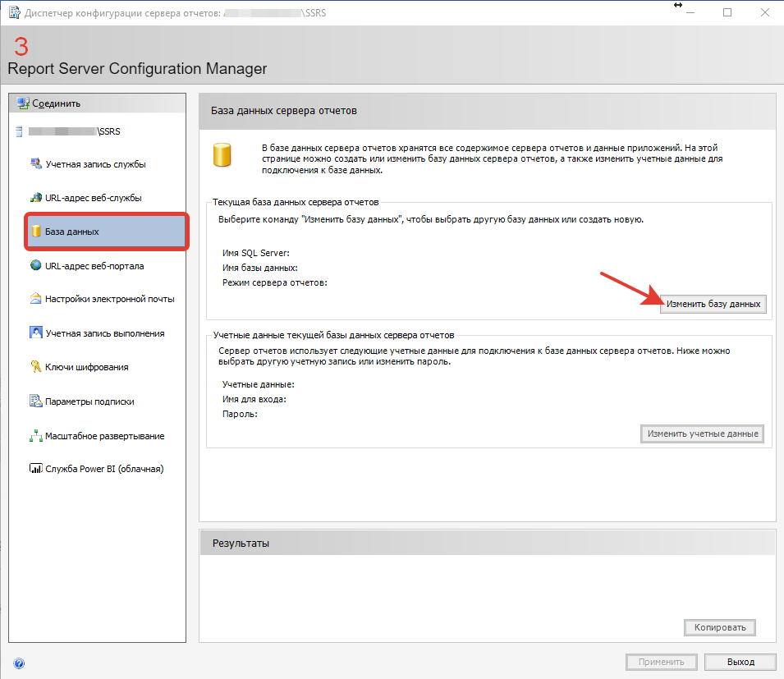Open help via blue question icon
This screenshot has height=679, width=784.
(19, 663)
